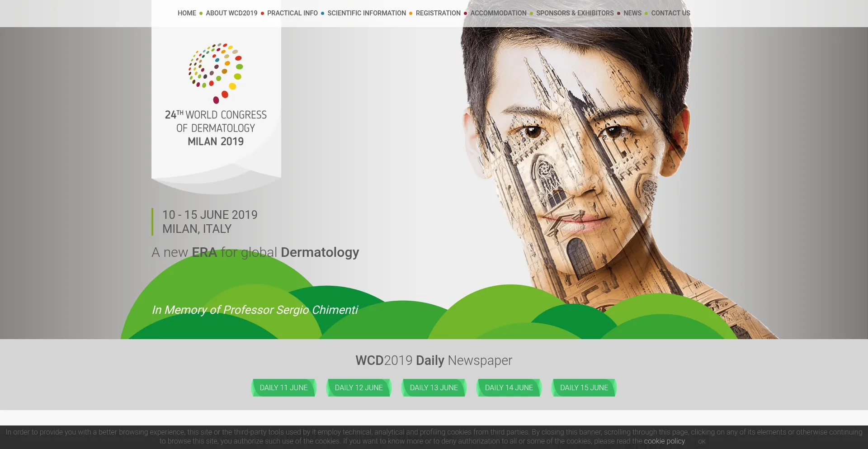Open the DAILY 11 JUNE newspaper
This screenshot has width=868, height=449.
coord(284,388)
